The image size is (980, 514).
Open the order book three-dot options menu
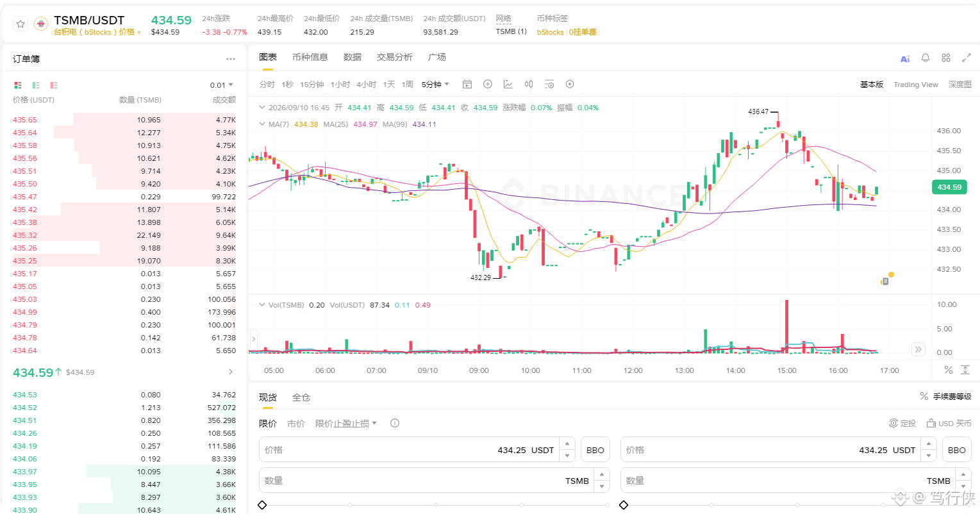coord(231,59)
